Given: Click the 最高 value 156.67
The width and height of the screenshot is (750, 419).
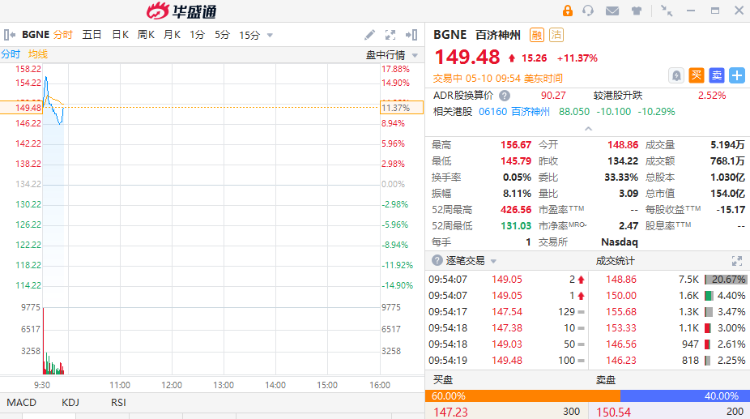Looking at the screenshot, I should coord(516,144).
